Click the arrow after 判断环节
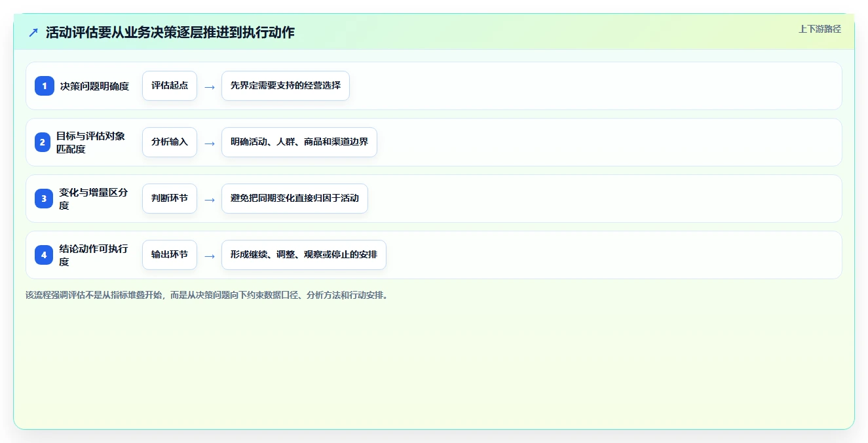The image size is (868, 443). click(209, 199)
